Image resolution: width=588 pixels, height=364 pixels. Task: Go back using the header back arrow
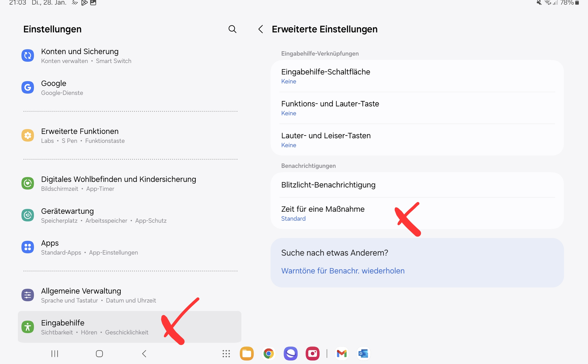point(261,29)
